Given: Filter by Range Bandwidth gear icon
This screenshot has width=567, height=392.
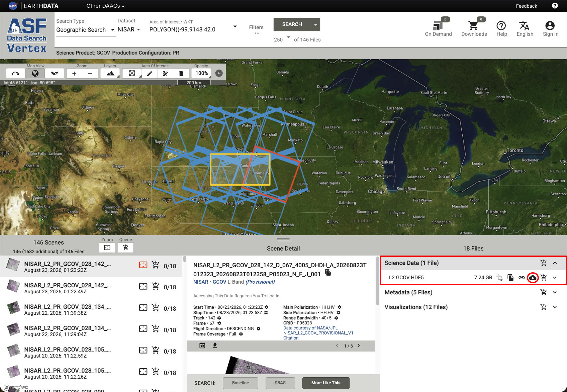Looking at the screenshot, I should coord(336,318).
